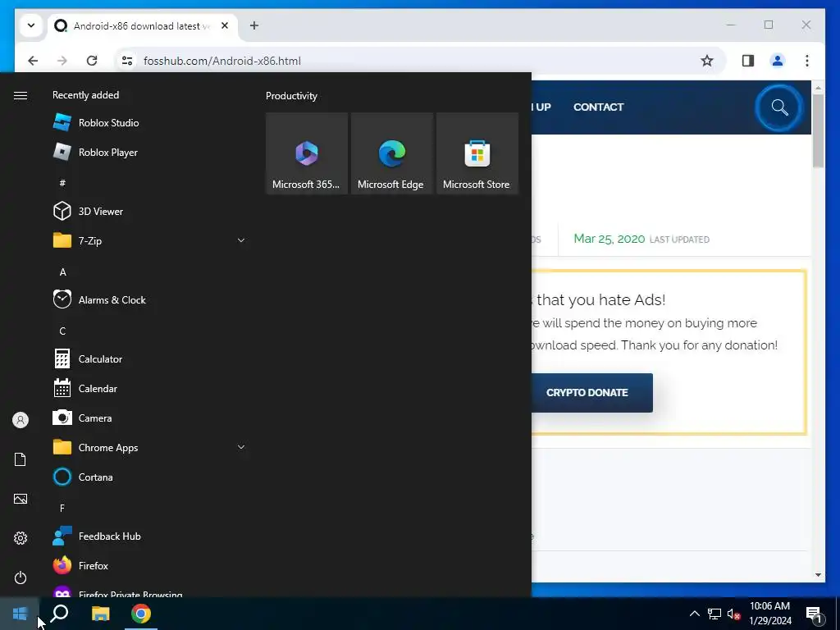Click FossHub search magnifier icon

point(779,107)
